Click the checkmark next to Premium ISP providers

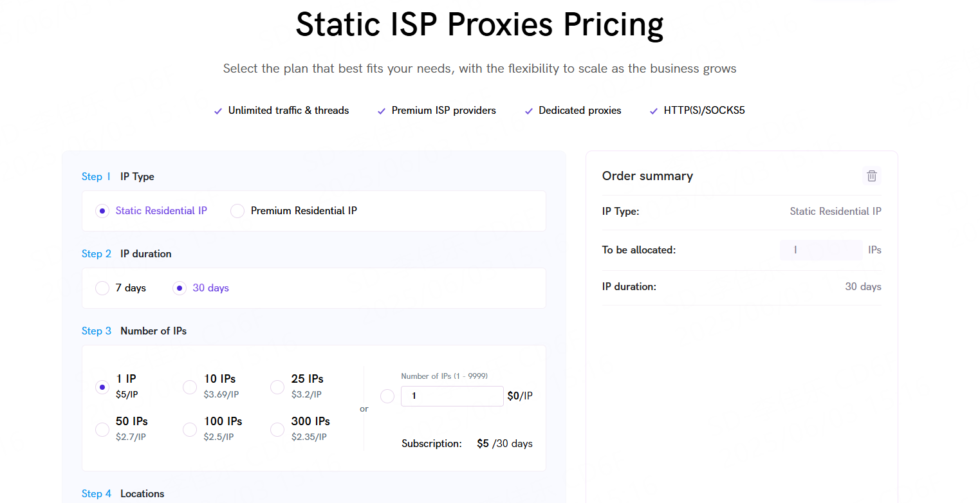click(x=382, y=111)
